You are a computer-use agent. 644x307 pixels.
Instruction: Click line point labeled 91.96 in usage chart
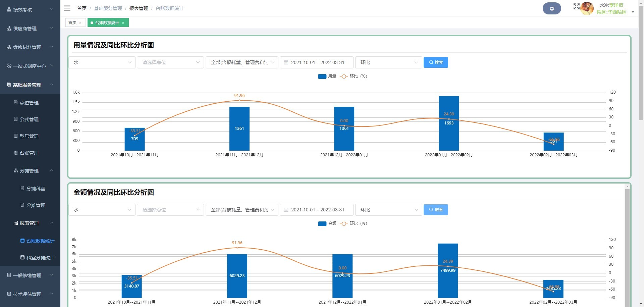click(x=239, y=100)
